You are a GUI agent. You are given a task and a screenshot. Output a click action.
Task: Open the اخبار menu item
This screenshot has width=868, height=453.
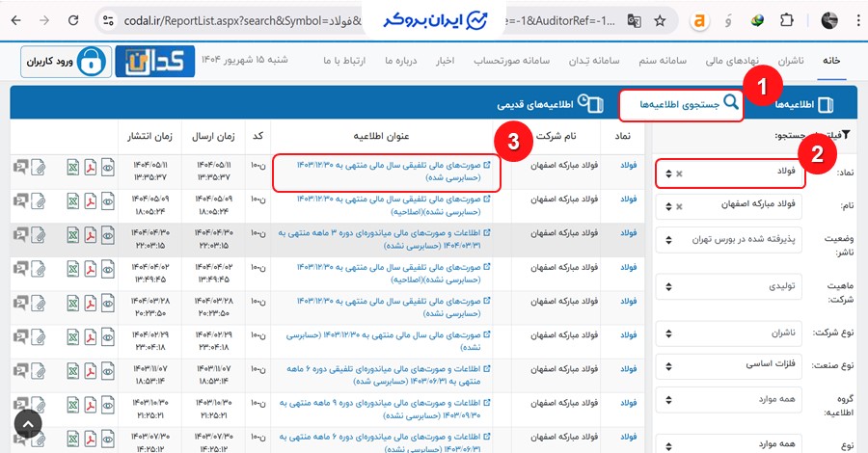tap(445, 61)
